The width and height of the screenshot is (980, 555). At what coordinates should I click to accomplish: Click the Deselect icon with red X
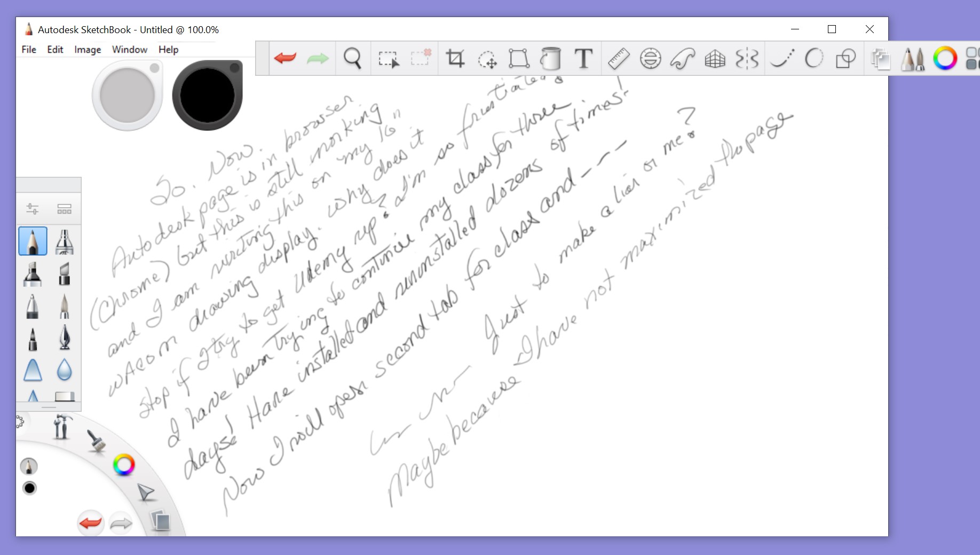421,58
